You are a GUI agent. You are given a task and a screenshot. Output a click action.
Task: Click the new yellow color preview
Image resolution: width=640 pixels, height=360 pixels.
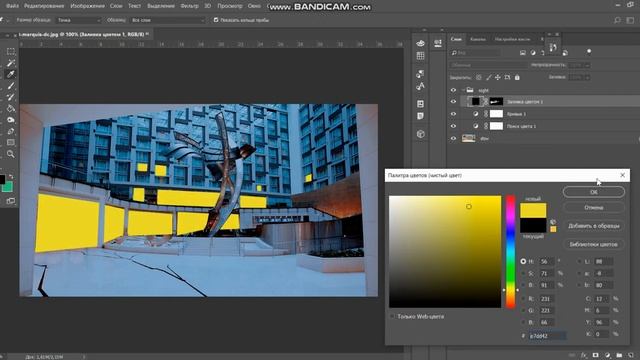[533, 210]
